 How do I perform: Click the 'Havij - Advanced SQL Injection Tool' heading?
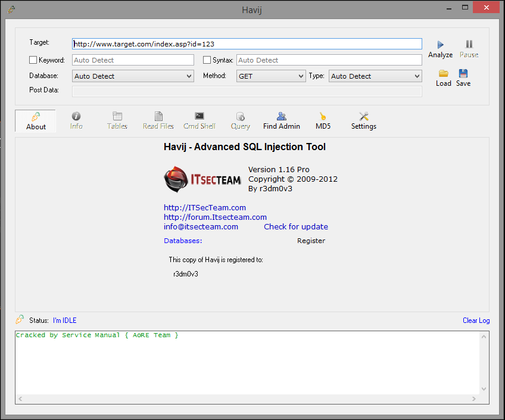(244, 147)
